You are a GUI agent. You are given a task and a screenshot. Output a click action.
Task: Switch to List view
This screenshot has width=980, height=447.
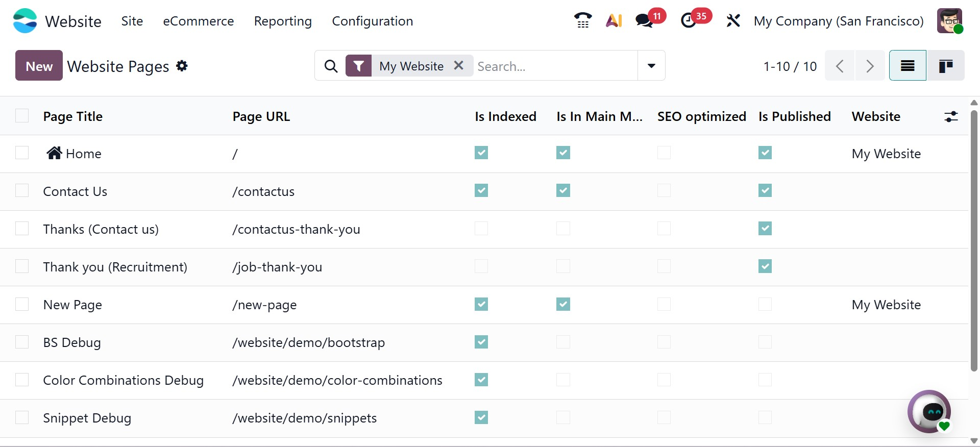pyautogui.click(x=907, y=66)
